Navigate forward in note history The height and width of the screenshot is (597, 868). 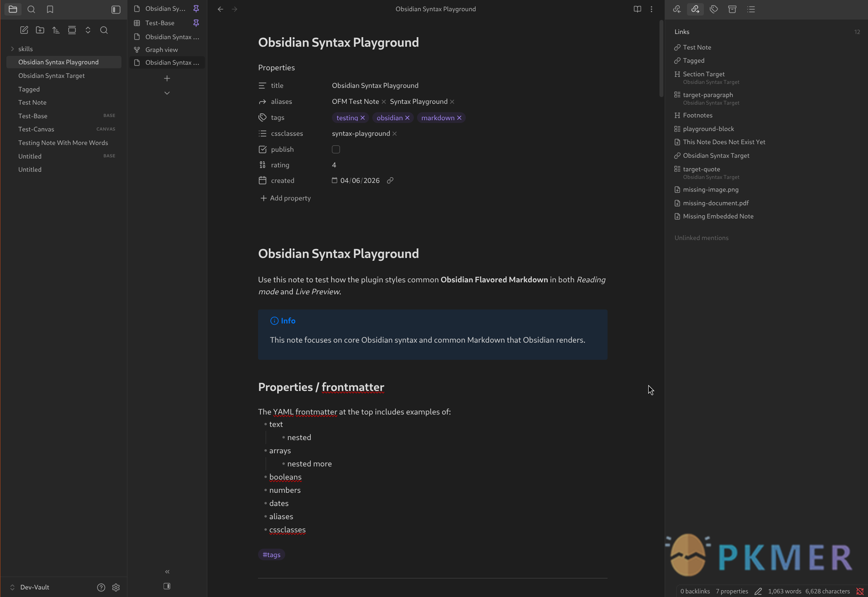tap(235, 9)
